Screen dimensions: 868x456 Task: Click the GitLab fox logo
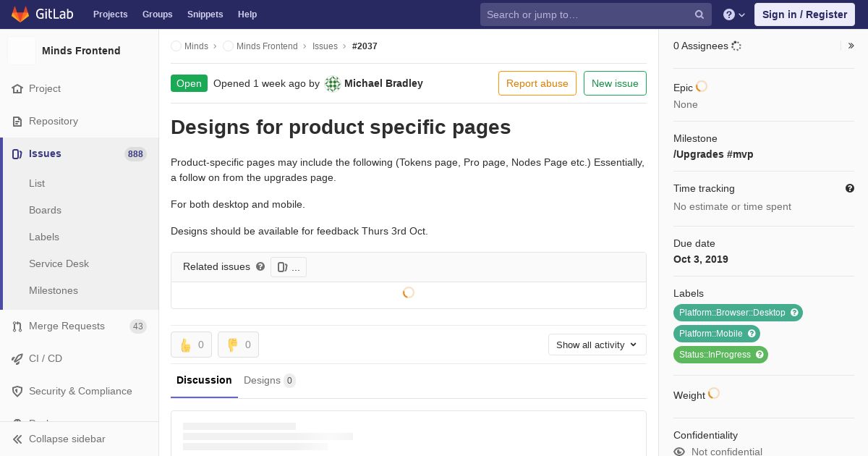click(x=20, y=14)
